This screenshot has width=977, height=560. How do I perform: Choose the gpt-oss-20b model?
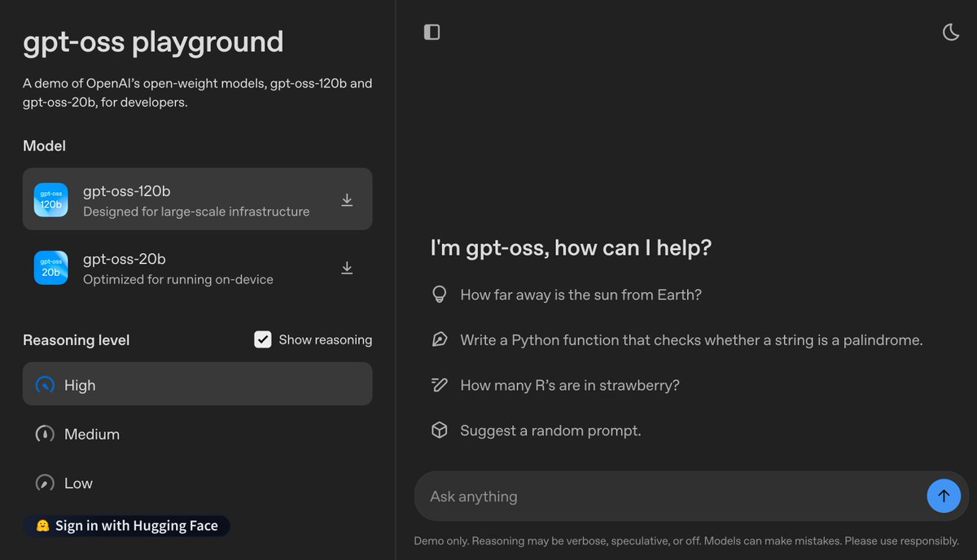[197, 268]
